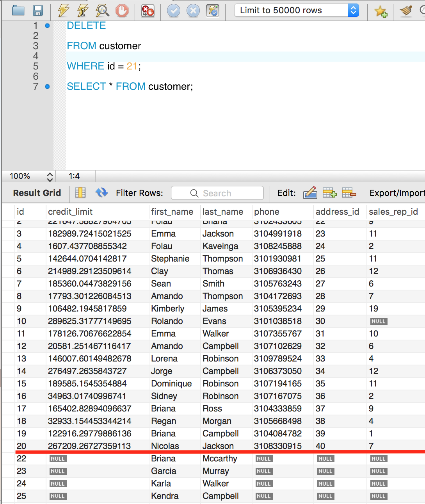425x504 pixels.
Task: Refresh the result grid arrows icon
Action: 102,192
